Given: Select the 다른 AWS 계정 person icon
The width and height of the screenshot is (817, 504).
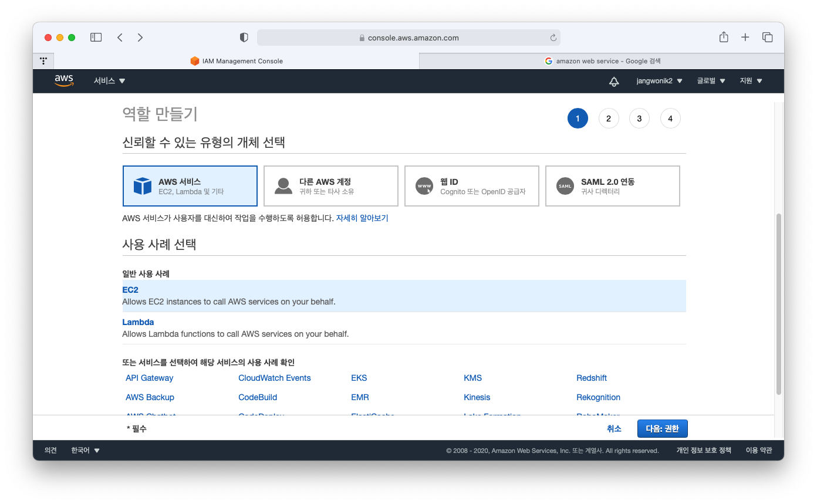Looking at the screenshot, I should click(283, 186).
